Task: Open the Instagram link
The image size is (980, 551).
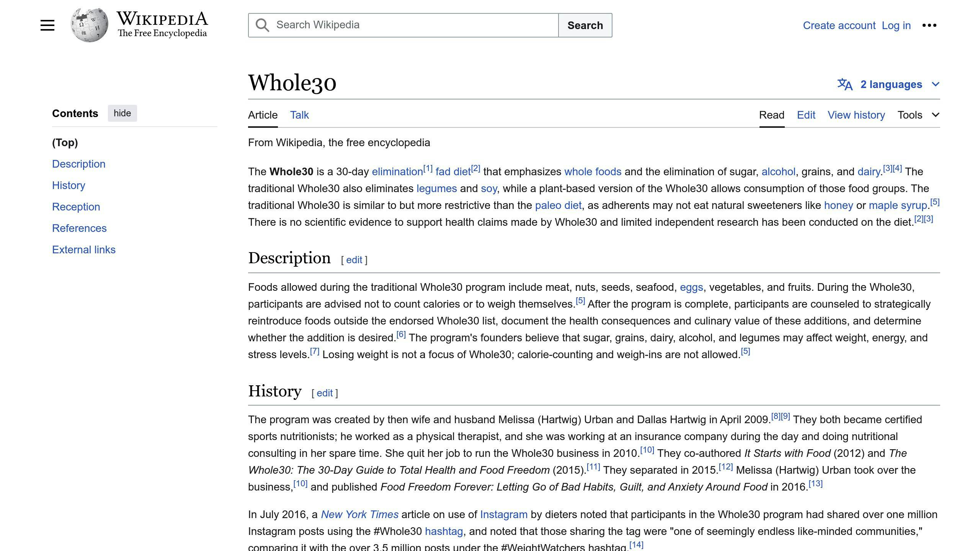Action: [x=504, y=515]
